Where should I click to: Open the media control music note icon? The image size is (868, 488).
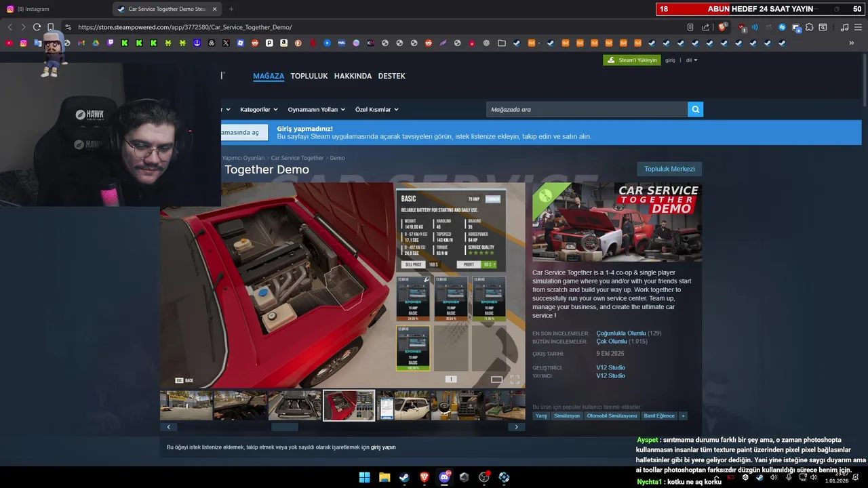pyautogui.click(x=844, y=27)
